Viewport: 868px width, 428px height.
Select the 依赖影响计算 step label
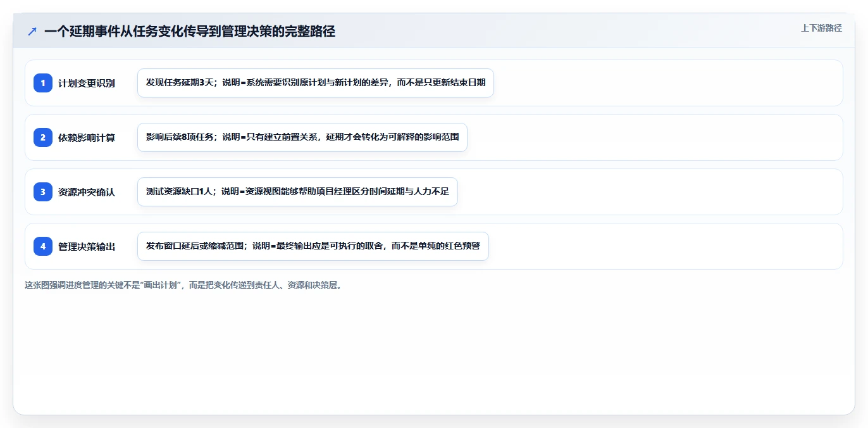point(87,137)
